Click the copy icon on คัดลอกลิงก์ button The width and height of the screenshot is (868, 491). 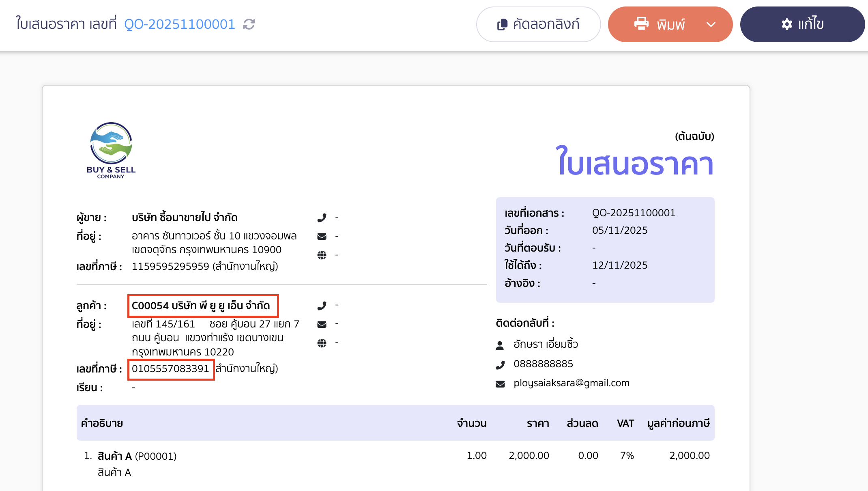502,24
